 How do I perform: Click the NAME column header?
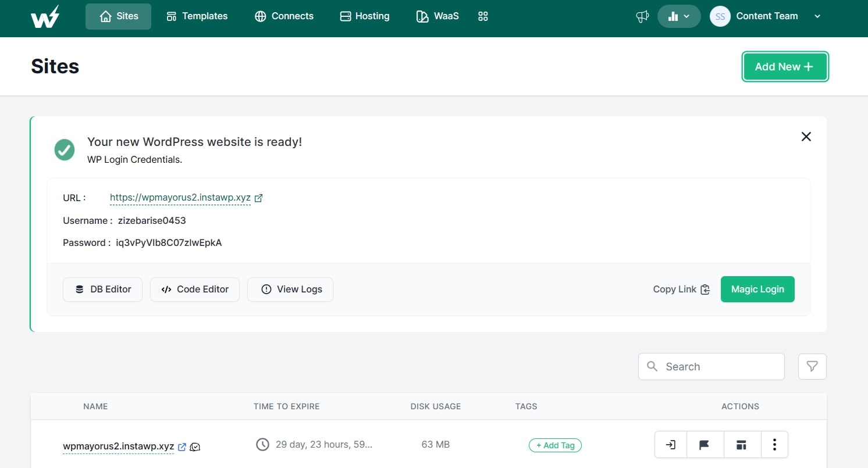point(95,406)
